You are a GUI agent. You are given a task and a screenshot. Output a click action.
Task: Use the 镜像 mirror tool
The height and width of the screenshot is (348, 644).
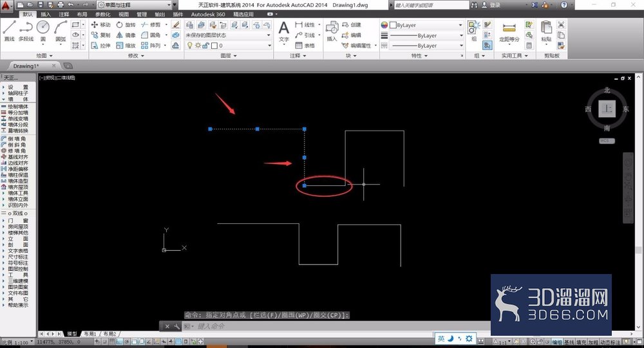click(x=126, y=35)
